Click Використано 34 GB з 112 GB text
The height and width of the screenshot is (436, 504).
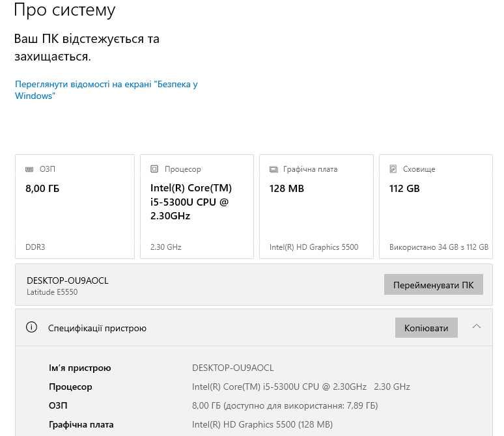439,247
